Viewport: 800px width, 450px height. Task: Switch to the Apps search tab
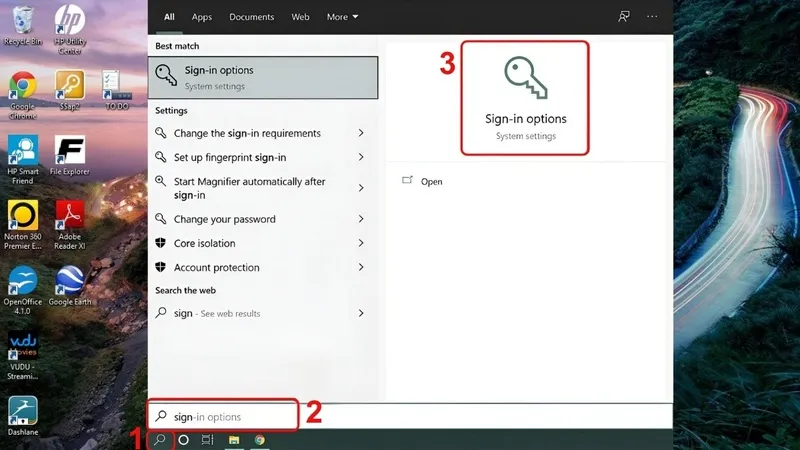(x=202, y=17)
